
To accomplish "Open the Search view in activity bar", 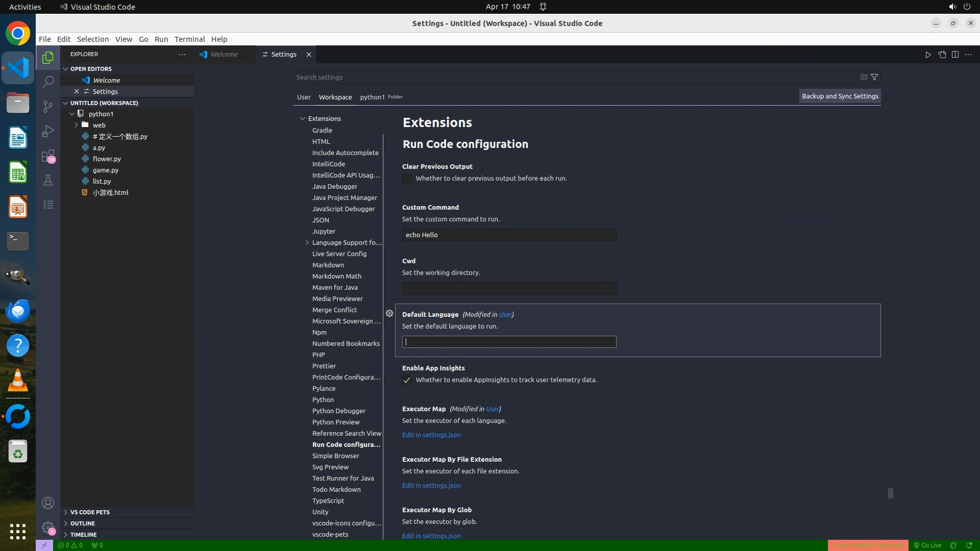I will click(48, 82).
